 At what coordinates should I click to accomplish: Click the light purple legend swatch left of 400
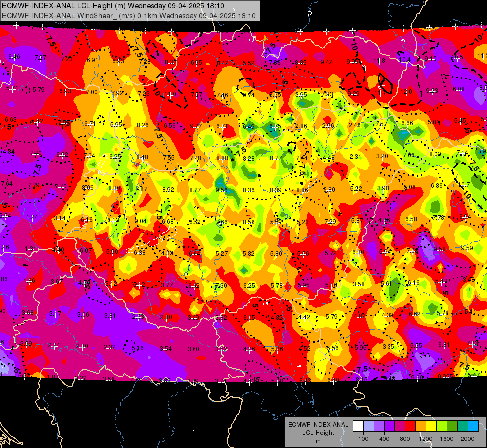tap(379, 426)
